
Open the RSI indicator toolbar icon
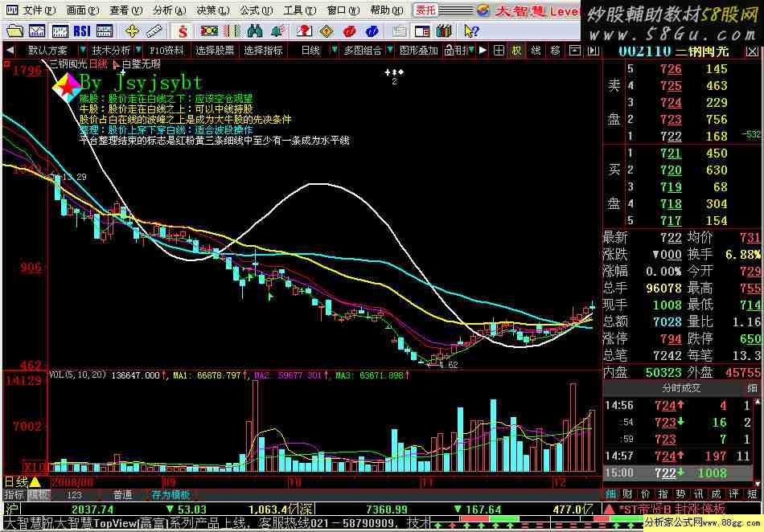82,31
